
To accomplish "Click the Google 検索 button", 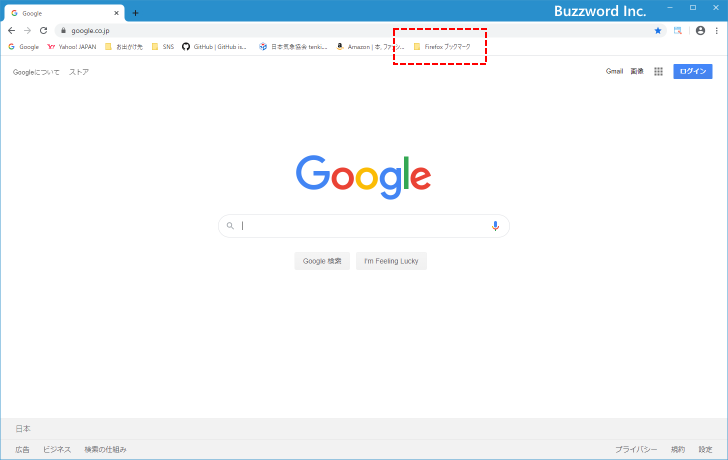I will tap(322, 261).
